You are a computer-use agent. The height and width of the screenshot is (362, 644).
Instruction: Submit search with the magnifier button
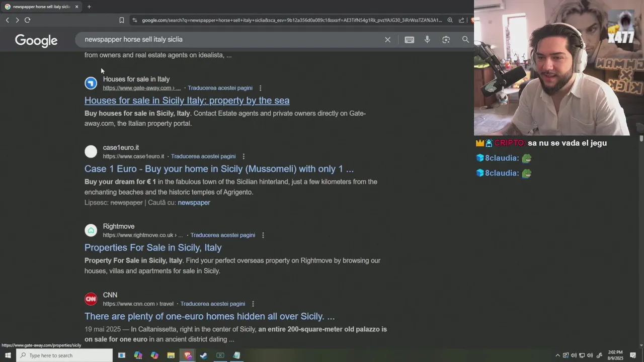(x=465, y=39)
